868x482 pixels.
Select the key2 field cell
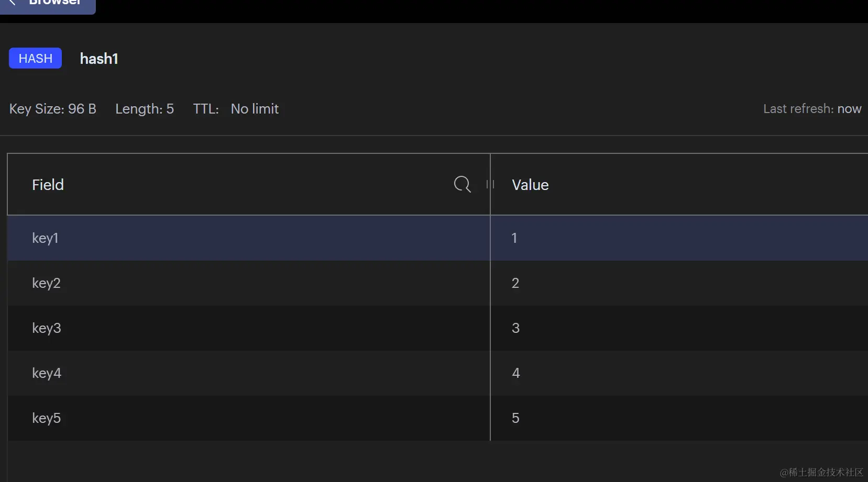click(47, 283)
